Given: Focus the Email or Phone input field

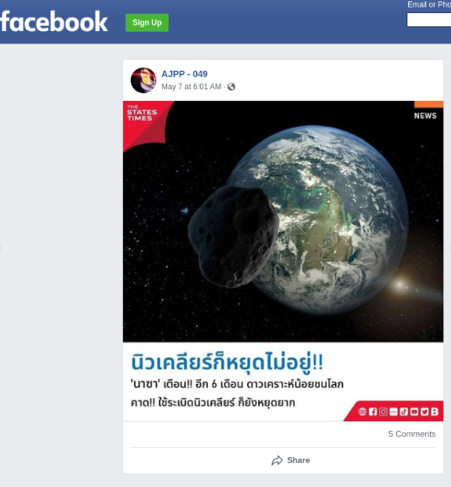Looking at the screenshot, I should (429, 20).
